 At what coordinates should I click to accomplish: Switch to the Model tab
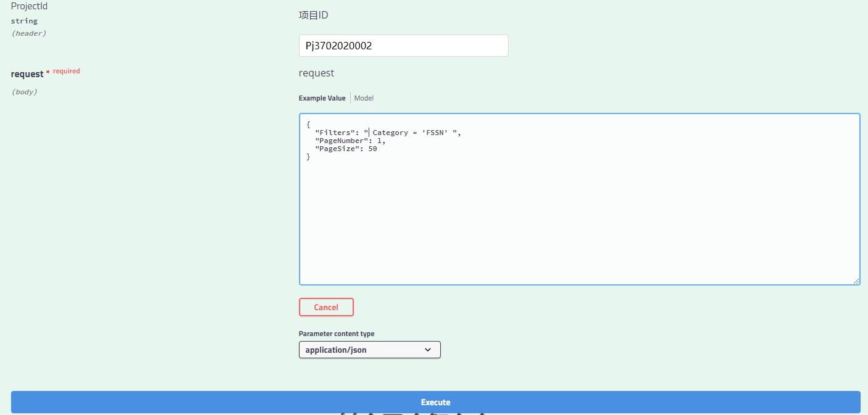tap(364, 98)
